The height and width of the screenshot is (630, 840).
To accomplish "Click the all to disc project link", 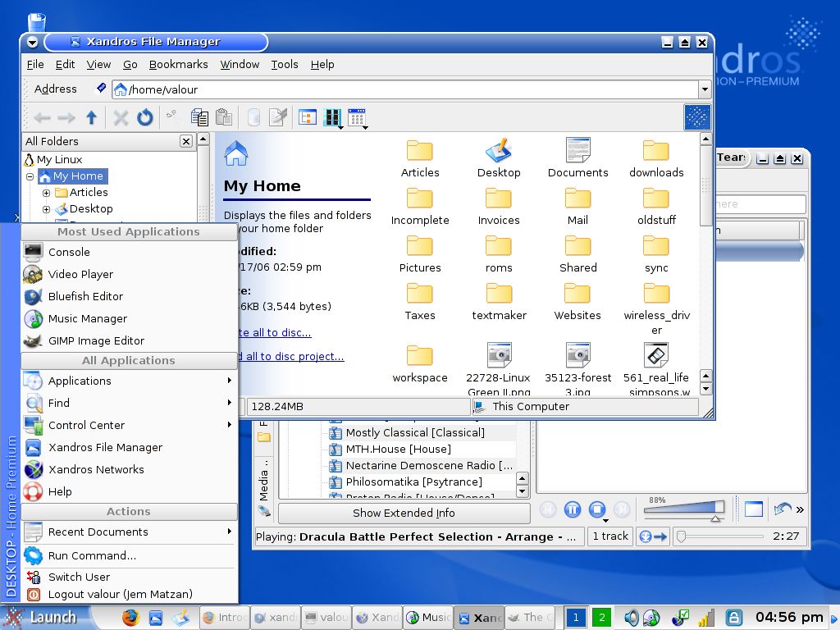I will 292,356.
